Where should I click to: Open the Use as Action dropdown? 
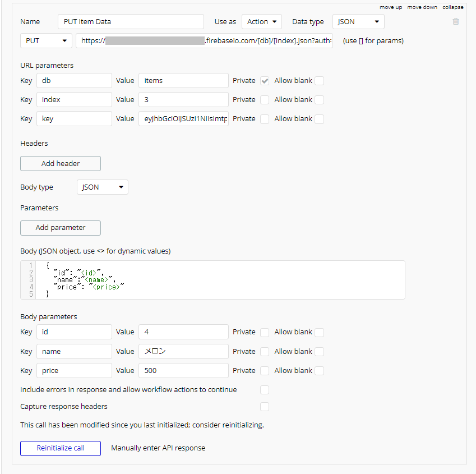(262, 22)
